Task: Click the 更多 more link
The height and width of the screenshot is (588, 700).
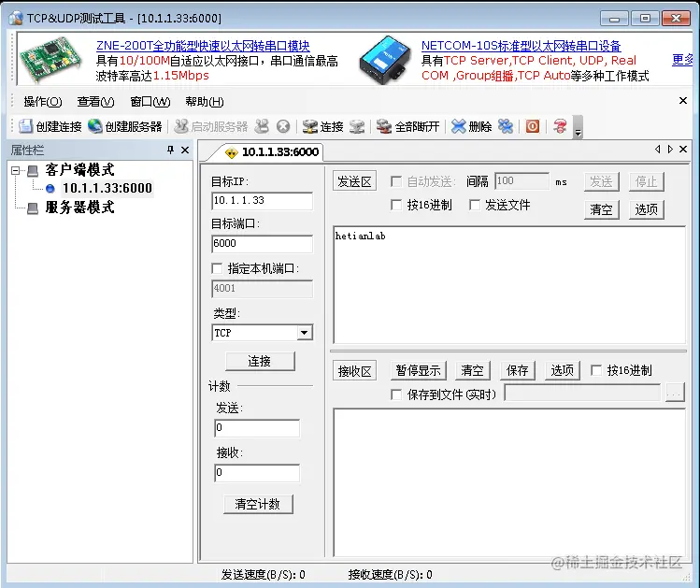Action: [x=682, y=60]
